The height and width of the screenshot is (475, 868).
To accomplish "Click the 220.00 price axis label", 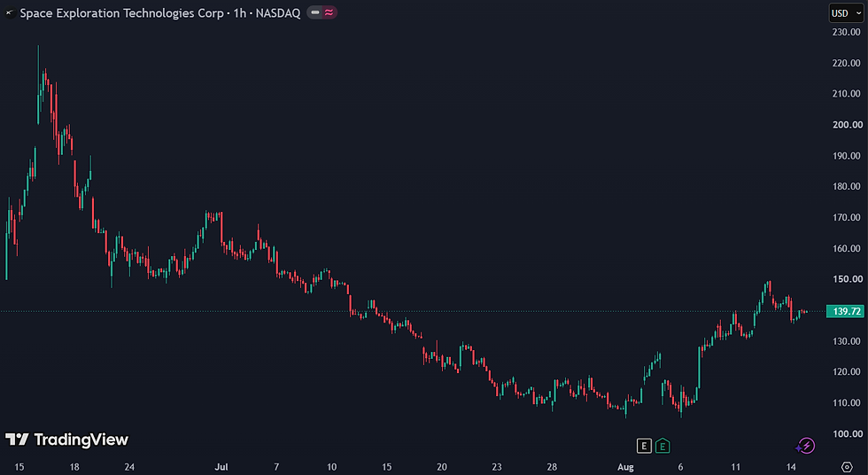I will pyautogui.click(x=847, y=63).
